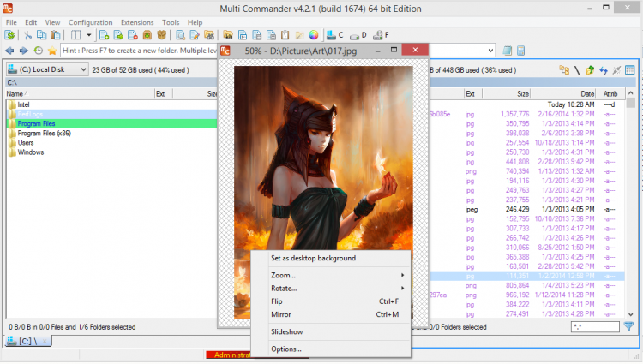This screenshot has height=364, width=643.
Task: Select the Windows folder
Action: click(x=30, y=152)
